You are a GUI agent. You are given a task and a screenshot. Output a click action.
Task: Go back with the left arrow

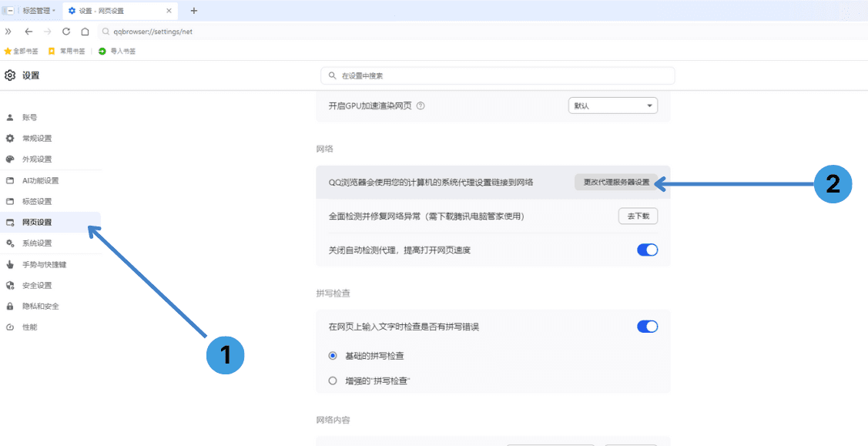click(x=28, y=32)
